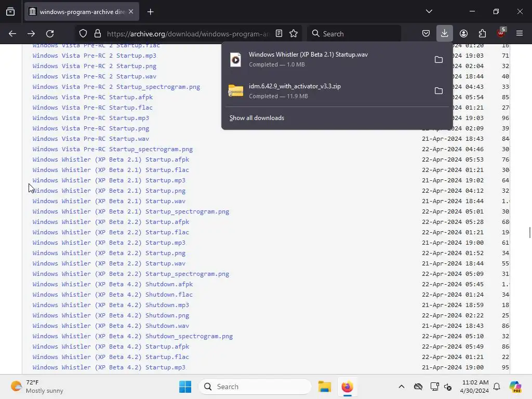Open the taskbar clock showing 11:02 AM

tap(475, 387)
